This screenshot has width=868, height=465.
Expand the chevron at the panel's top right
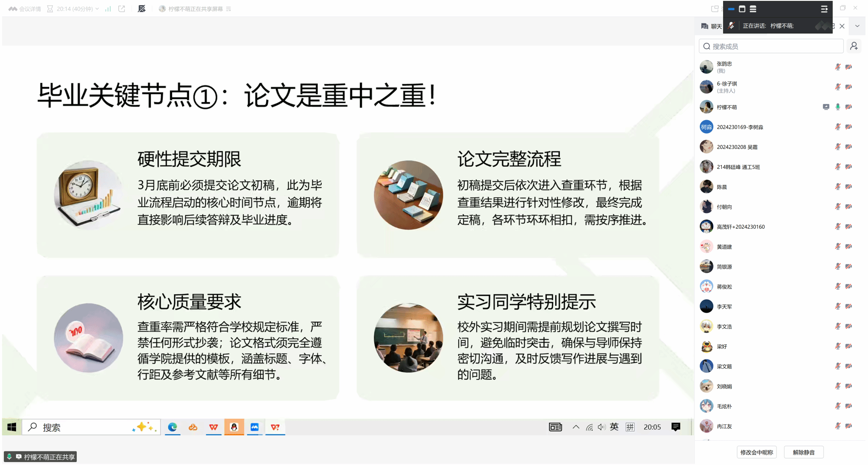pyautogui.click(x=857, y=26)
